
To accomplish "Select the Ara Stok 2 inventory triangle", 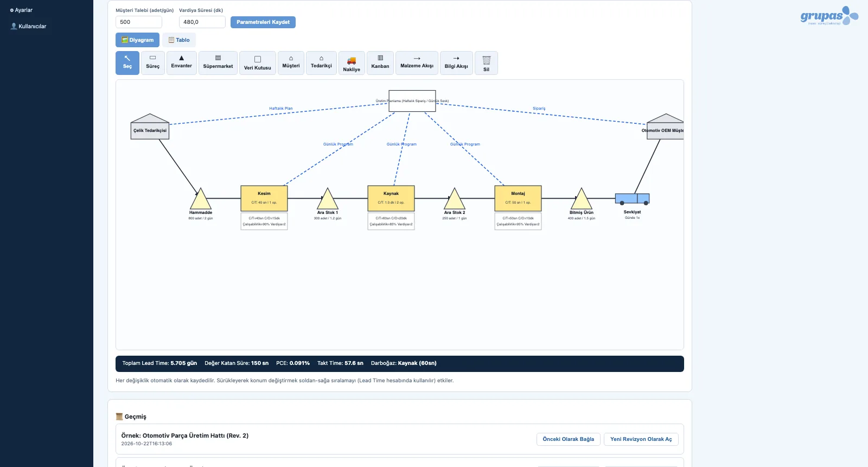I will click(455, 199).
